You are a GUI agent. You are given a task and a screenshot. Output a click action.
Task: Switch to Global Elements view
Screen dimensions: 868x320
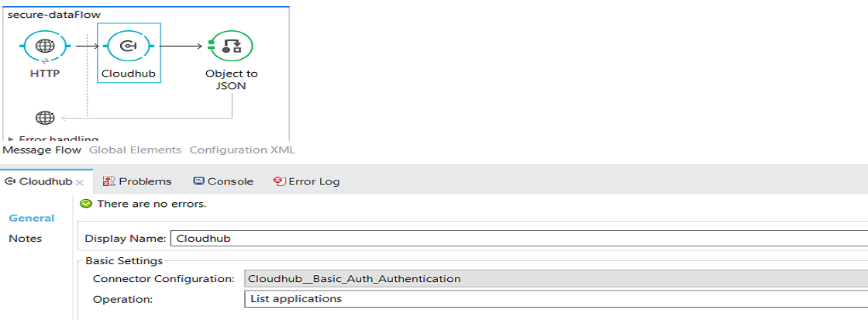tap(135, 150)
